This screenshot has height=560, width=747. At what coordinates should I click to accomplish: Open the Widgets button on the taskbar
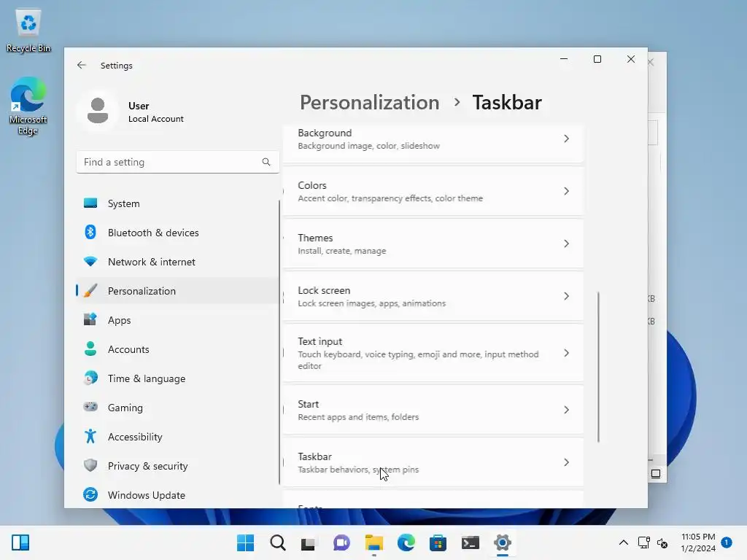coord(20,542)
